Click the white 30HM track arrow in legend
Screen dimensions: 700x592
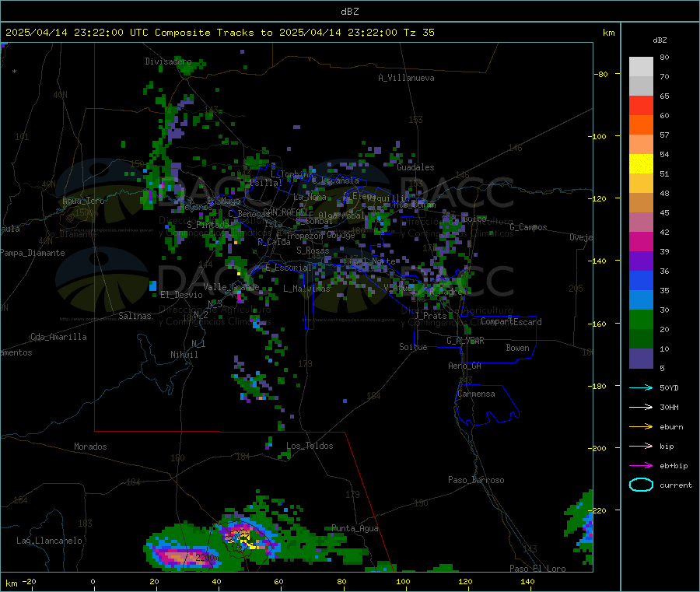[641, 407]
